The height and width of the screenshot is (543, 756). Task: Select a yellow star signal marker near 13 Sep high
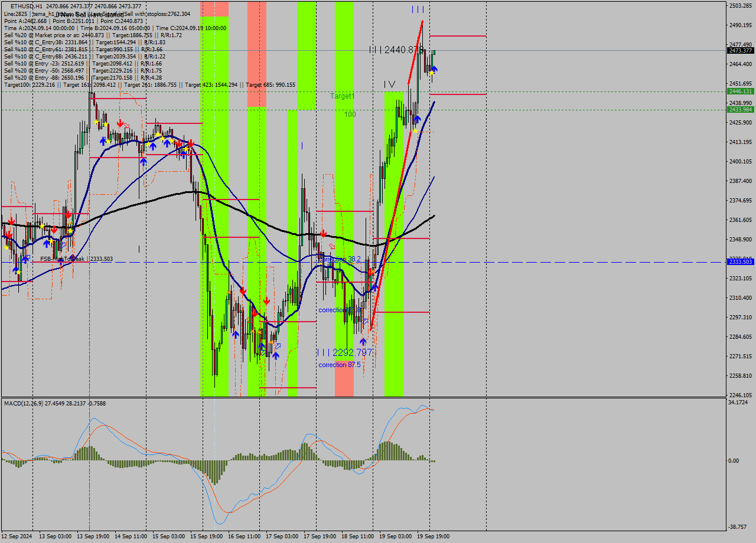pyautogui.click(x=96, y=122)
